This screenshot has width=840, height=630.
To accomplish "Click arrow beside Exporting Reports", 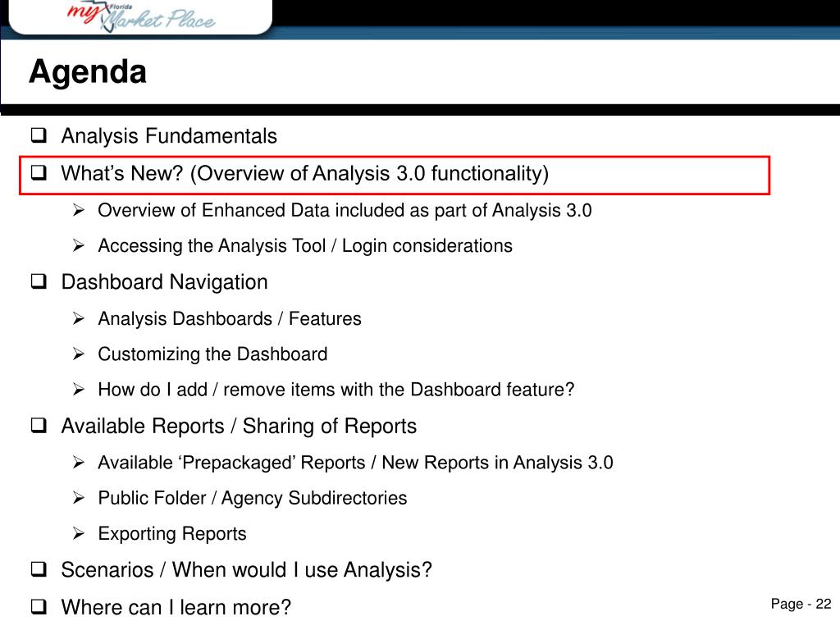I will [79, 533].
